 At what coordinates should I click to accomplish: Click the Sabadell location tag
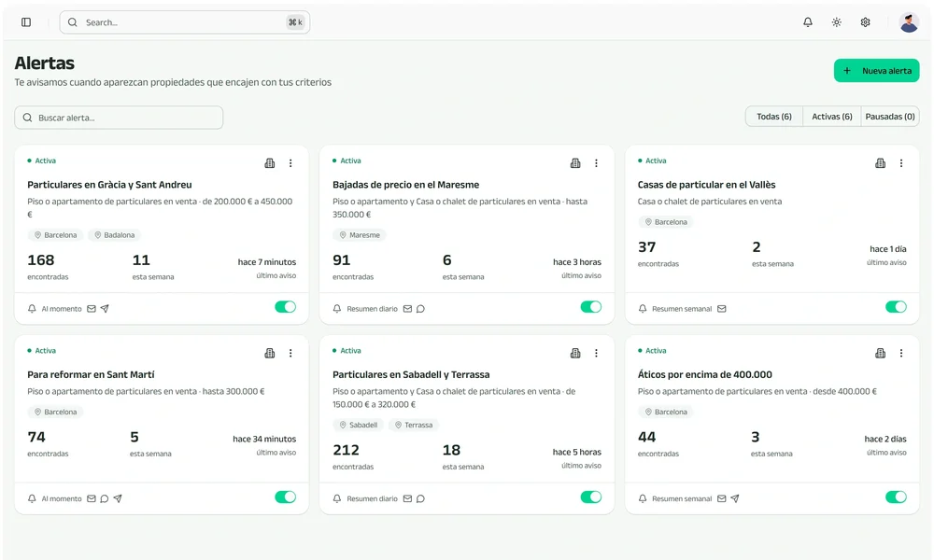358,425
